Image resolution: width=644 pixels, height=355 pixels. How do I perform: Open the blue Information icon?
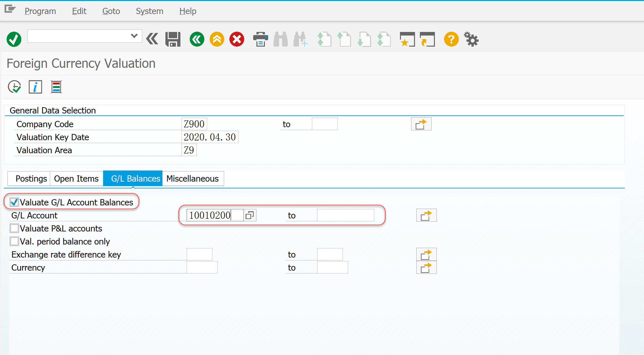click(35, 87)
